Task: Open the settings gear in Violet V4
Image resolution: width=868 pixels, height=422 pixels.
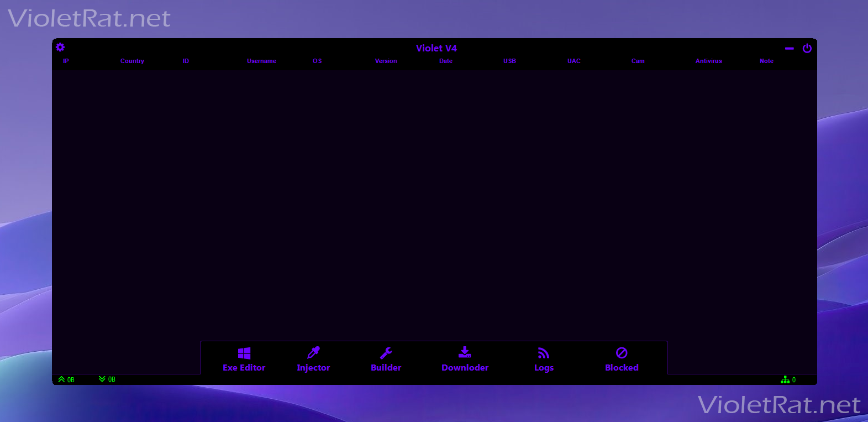Action: click(60, 48)
